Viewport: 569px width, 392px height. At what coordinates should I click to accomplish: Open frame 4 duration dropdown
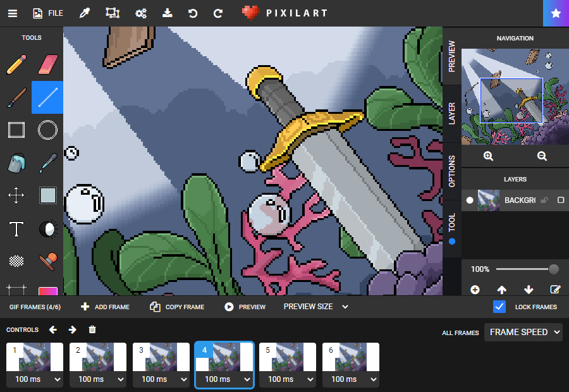click(224, 379)
